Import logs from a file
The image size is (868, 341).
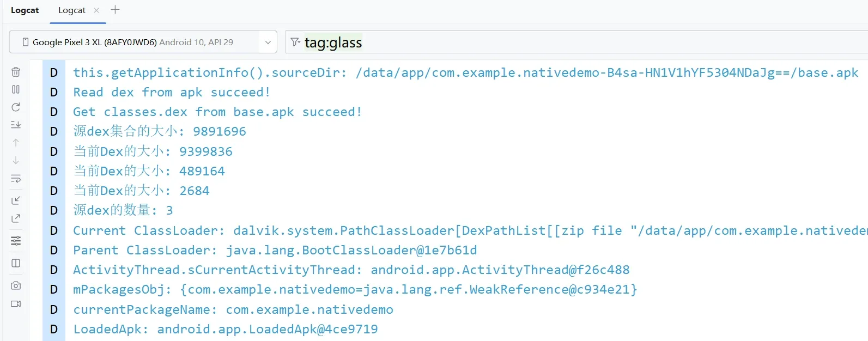(x=16, y=200)
